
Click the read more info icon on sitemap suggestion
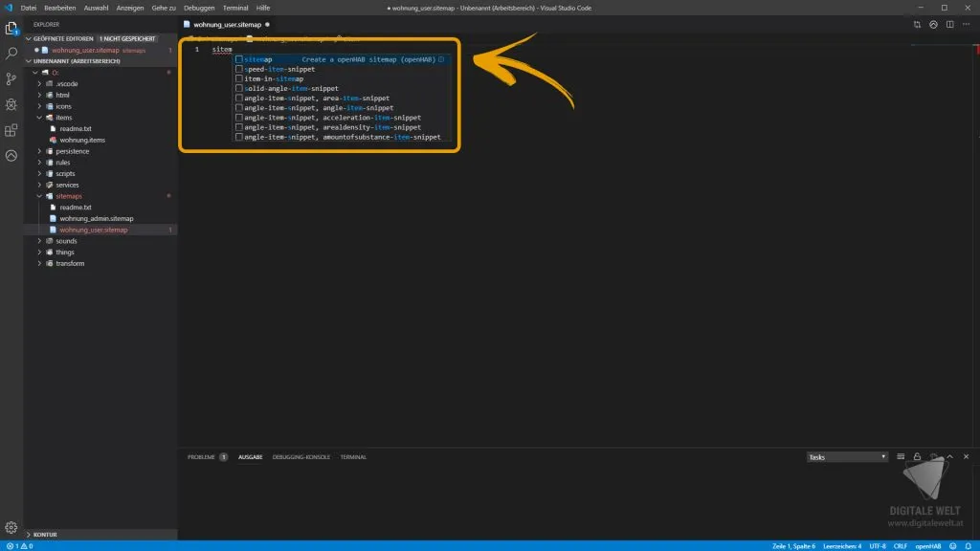[441, 59]
